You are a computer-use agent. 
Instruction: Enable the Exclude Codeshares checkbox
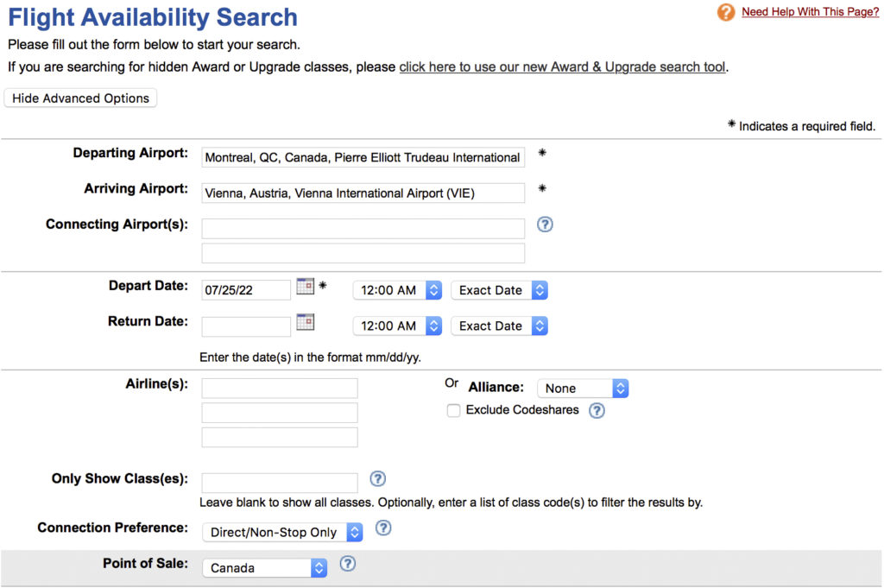tap(453, 411)
